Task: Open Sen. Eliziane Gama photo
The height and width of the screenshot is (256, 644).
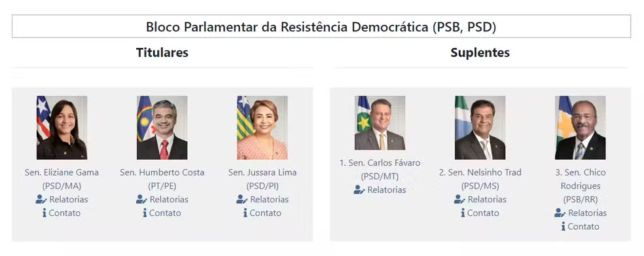Action: [x=62, y=128]
